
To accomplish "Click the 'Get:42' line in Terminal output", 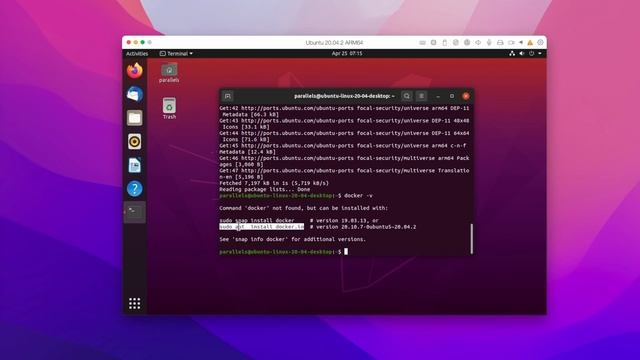I will point(344,111).
